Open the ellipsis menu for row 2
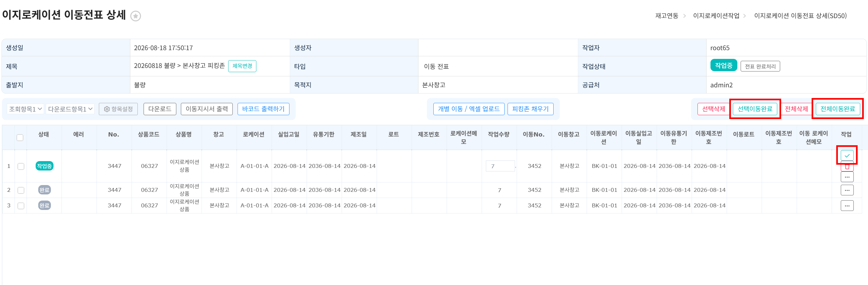 847,190
